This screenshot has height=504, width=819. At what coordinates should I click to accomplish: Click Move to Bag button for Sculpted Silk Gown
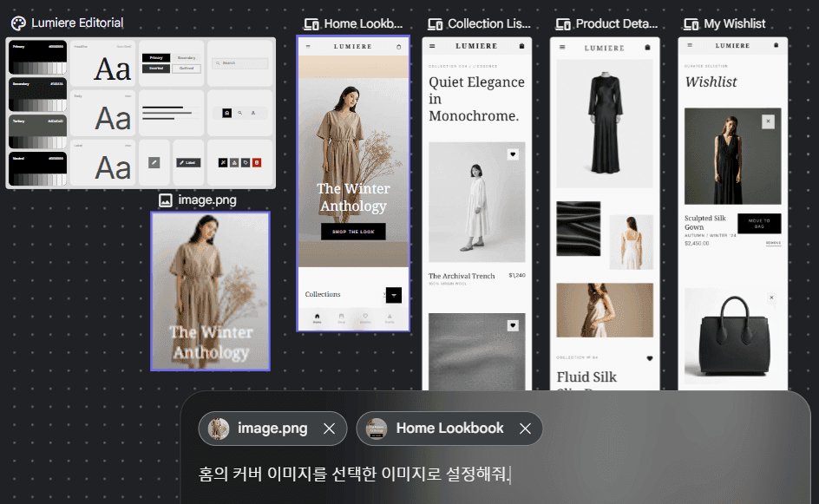[758, 223]
